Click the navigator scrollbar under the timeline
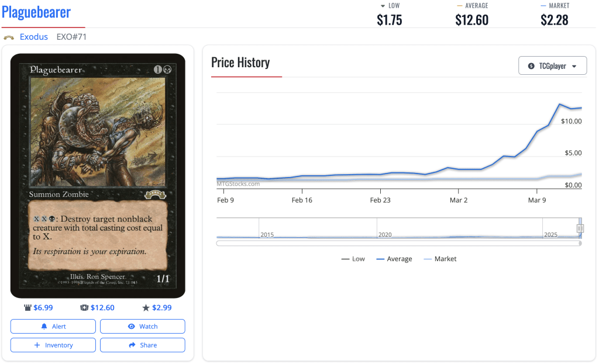 click(x=398, y=243)
